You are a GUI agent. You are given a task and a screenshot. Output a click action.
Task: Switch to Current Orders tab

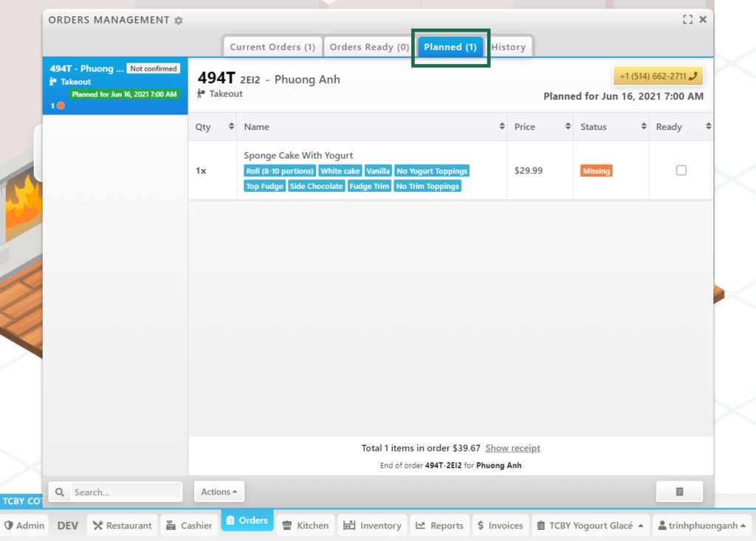pyautogui.click(x=272, y=46)
